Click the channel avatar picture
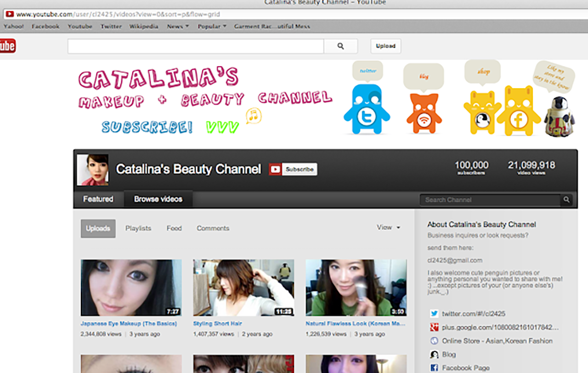Screen dimensions: 588x373 [93, 170]
